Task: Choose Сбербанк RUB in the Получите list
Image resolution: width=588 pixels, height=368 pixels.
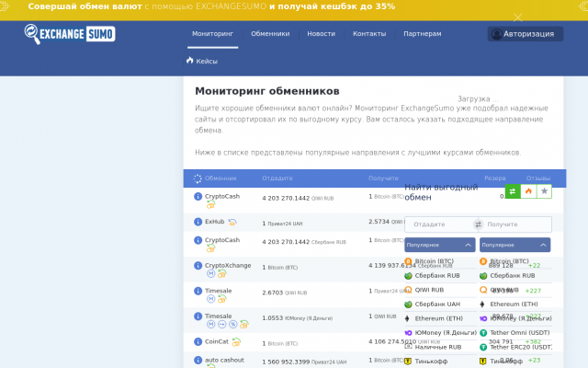Action: (x=513, y=276)
